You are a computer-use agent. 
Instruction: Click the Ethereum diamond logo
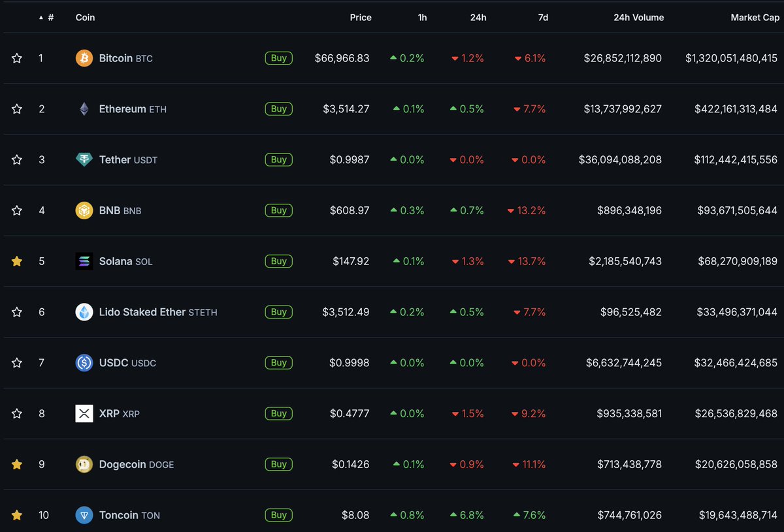(x=84, y=109)
